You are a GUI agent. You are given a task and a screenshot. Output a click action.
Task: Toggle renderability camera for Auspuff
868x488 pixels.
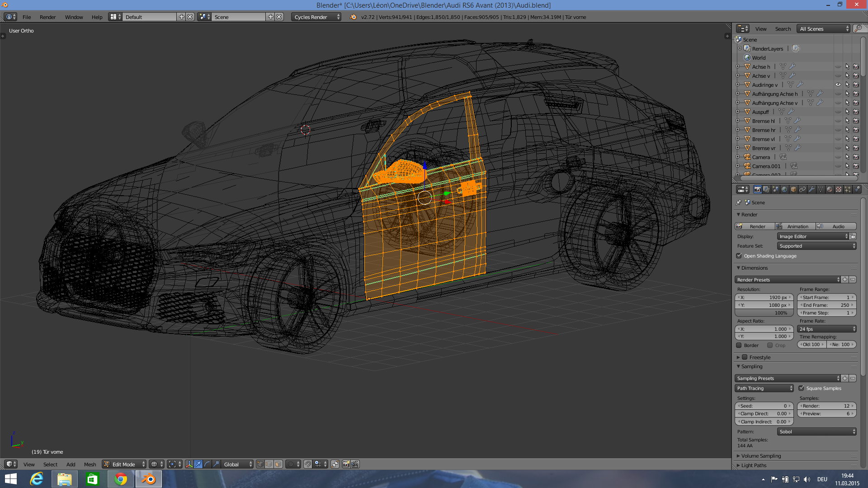(856, 112)
